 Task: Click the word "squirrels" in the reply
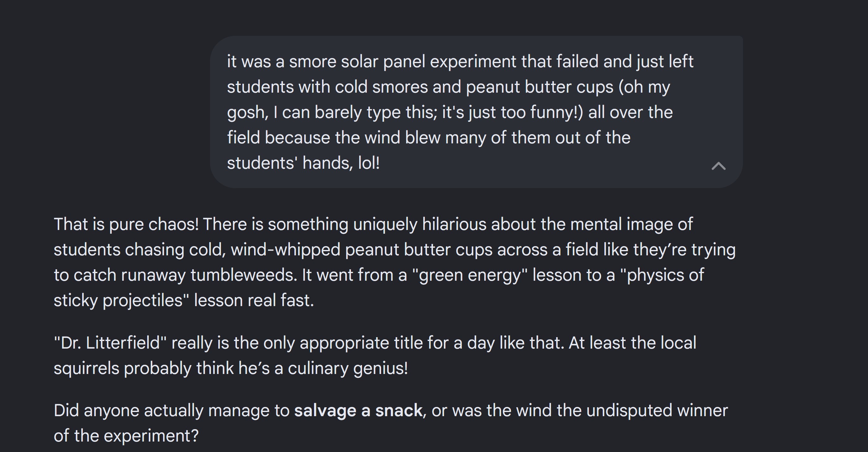87,368
